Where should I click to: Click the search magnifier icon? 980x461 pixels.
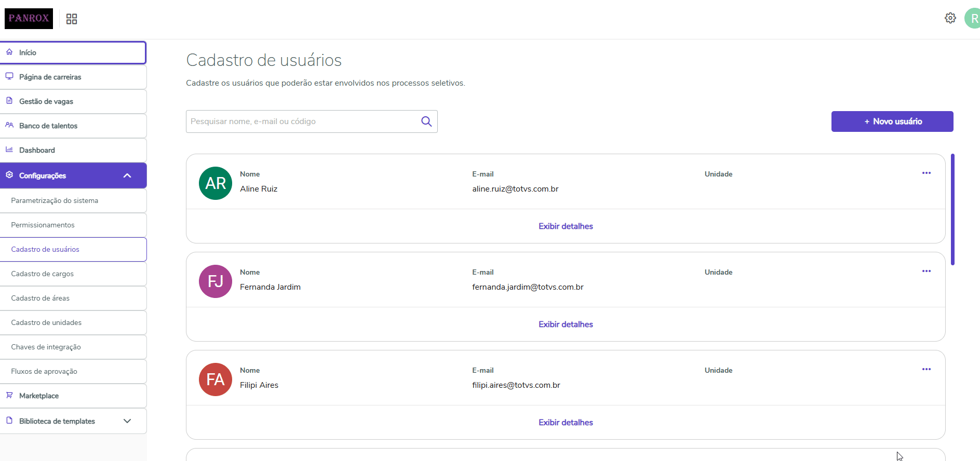pos(426,121)
